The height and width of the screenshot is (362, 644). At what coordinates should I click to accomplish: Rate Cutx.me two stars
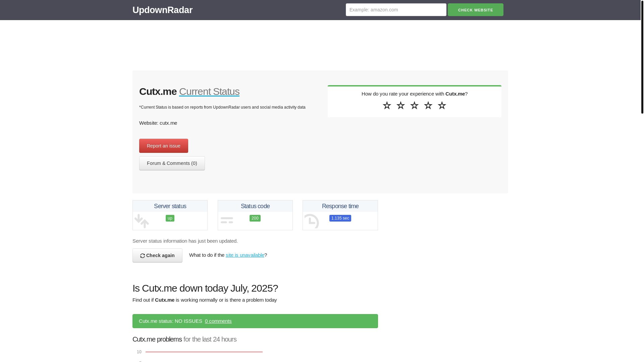[400, 105]
